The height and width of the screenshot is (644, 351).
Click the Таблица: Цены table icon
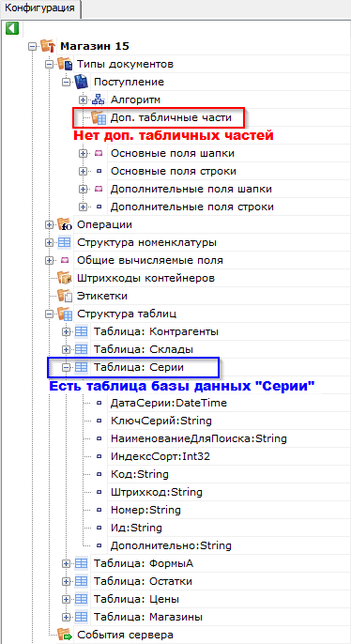(x=82, y=599)
